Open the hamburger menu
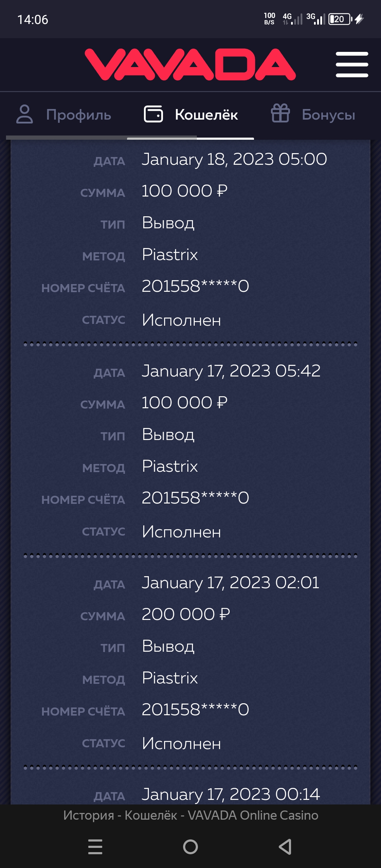381x868 pixels. click(x=352, y=65)
